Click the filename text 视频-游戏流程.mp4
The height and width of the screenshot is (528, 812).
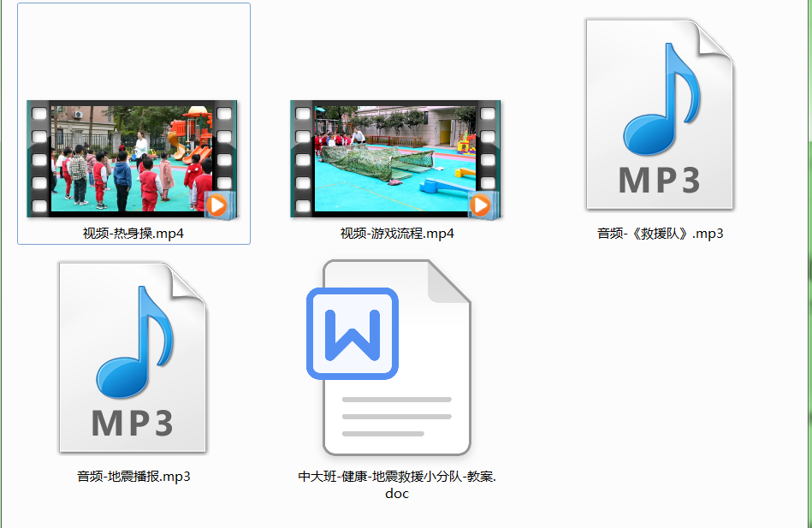pos(397,234)
